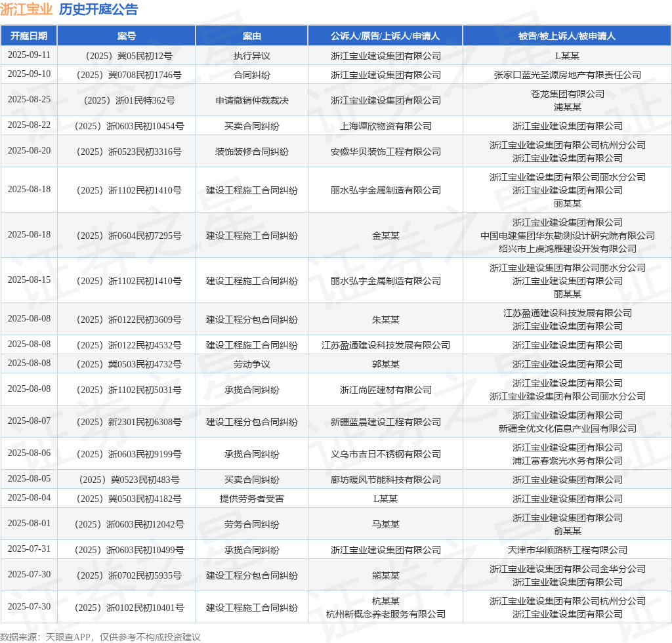Screen dimensions: 672x643
Task: Click plaintiff 新疆蓝晨建设工程有限公司
Action: 386,422
